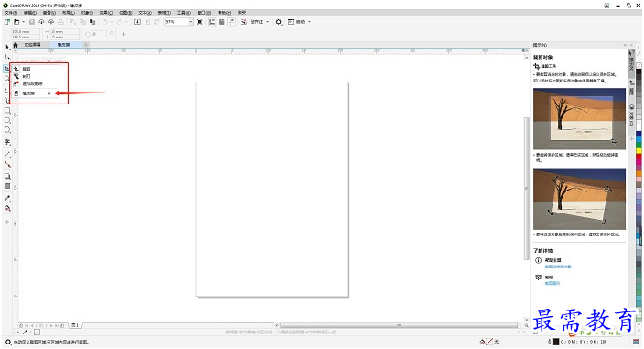Select the Text (字) tool

click(x=7, y=142)
